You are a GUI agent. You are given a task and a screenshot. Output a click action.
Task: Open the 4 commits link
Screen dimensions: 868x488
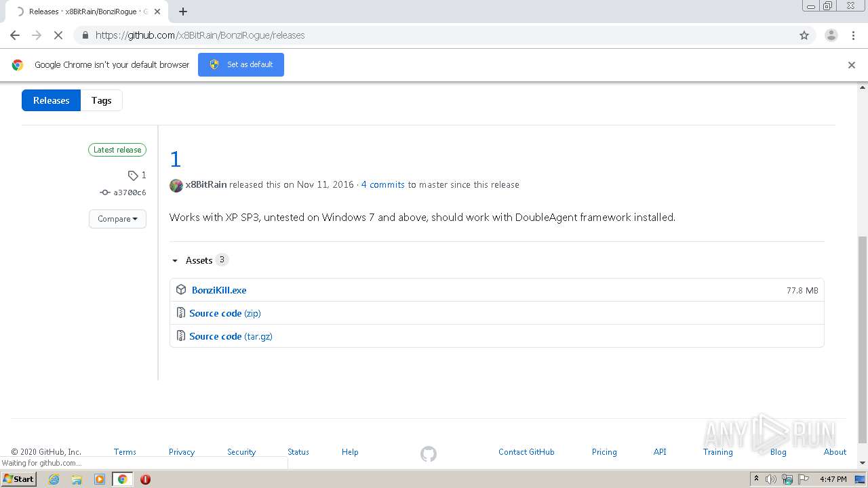[x=382, y=184]
